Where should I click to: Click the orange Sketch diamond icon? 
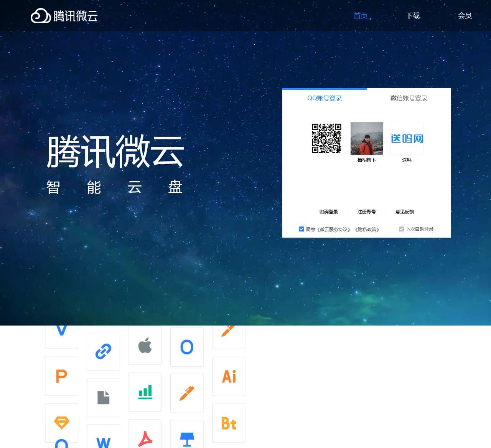tap(61, 422)
